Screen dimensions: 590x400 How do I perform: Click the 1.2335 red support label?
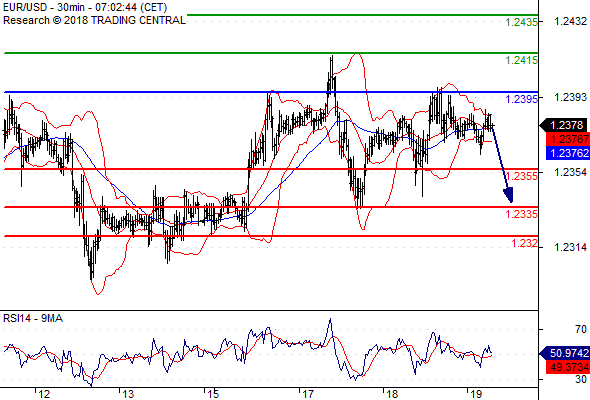(522, 214)
